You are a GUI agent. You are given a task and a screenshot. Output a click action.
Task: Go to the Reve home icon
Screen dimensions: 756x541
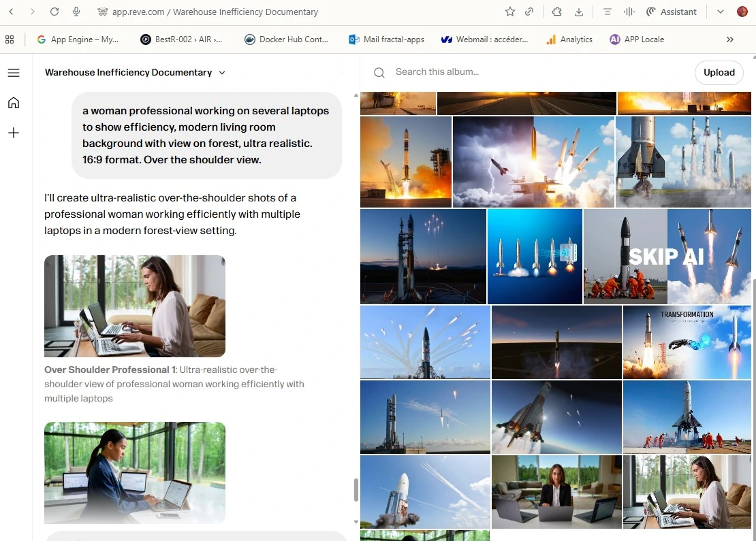pos(14,103)
